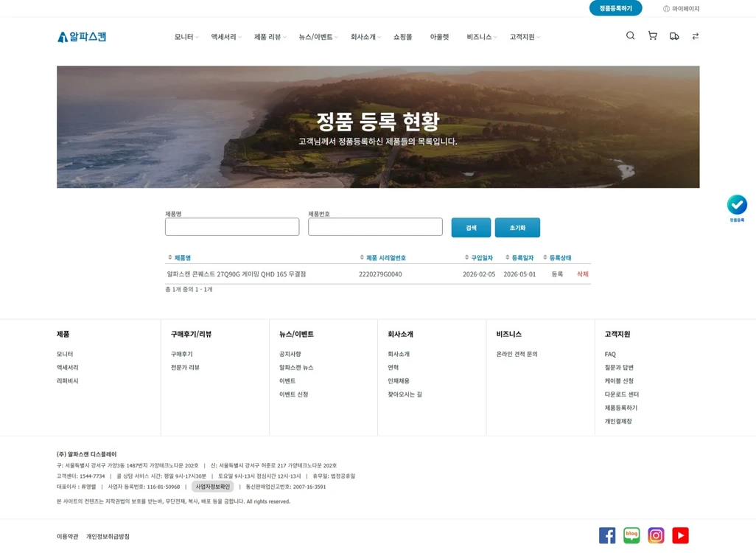Open footer link 질문과 답변

point(619,368)
